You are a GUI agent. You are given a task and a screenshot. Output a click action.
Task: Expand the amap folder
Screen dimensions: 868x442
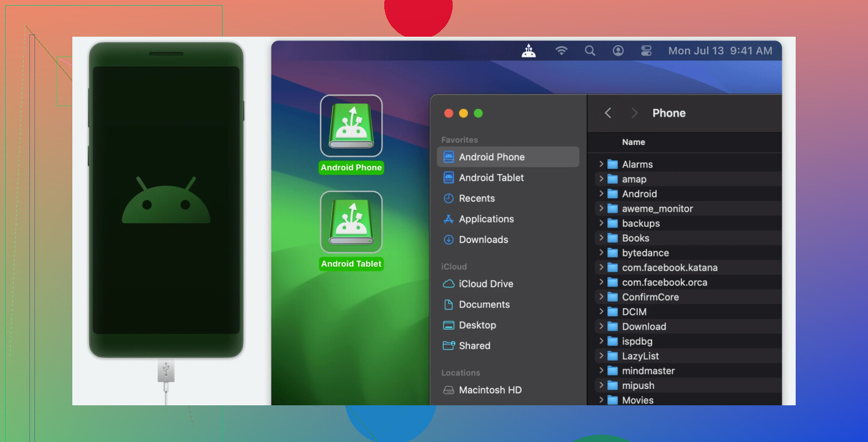pos(601,179)
